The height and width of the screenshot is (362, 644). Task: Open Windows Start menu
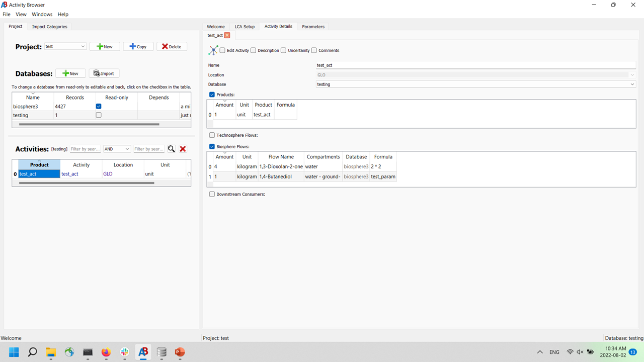[x=14, y=352]
